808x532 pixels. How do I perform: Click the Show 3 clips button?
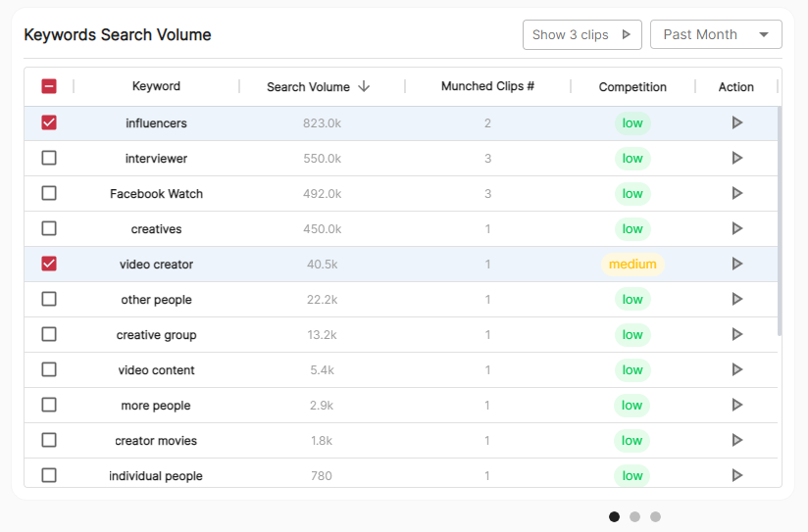tap(581, 34)
